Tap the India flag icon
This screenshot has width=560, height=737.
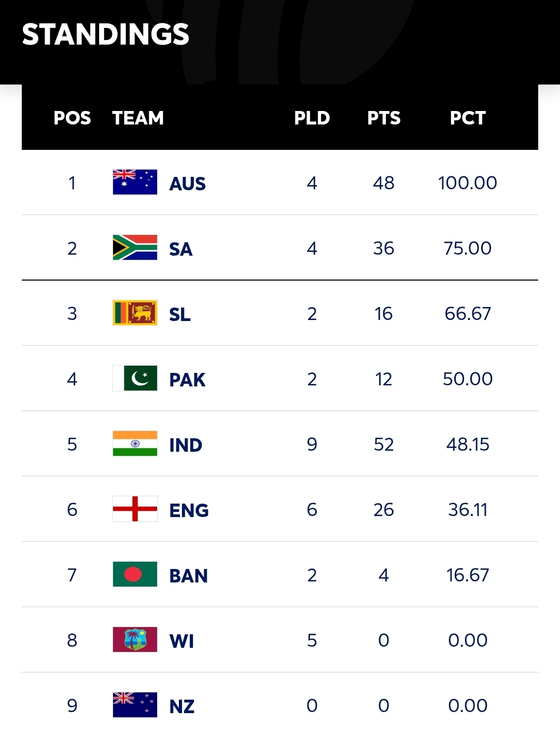(x=135, y=444)
